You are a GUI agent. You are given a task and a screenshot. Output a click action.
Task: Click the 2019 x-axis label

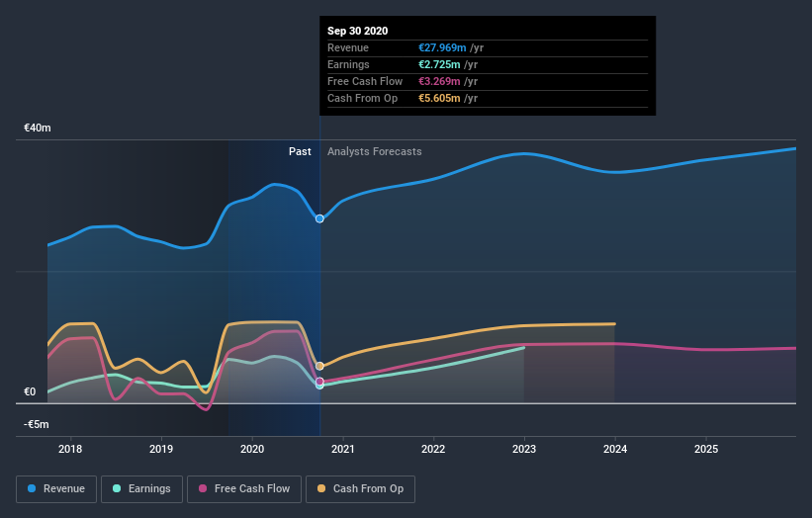tap(161, 449)
